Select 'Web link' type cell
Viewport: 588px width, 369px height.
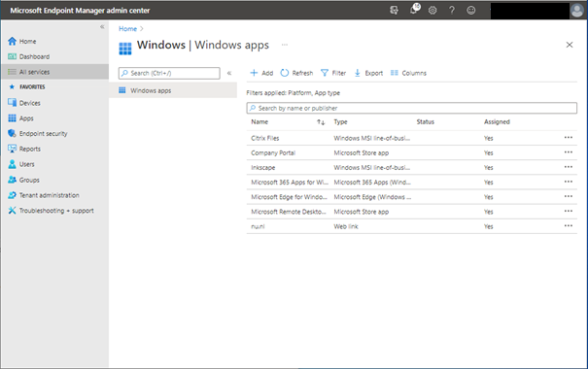point(346,226)
